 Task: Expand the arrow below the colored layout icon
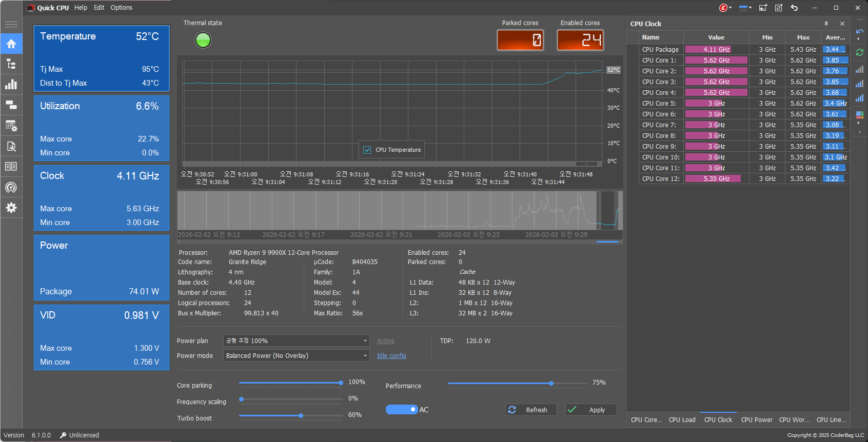click(x=858, y=123)
